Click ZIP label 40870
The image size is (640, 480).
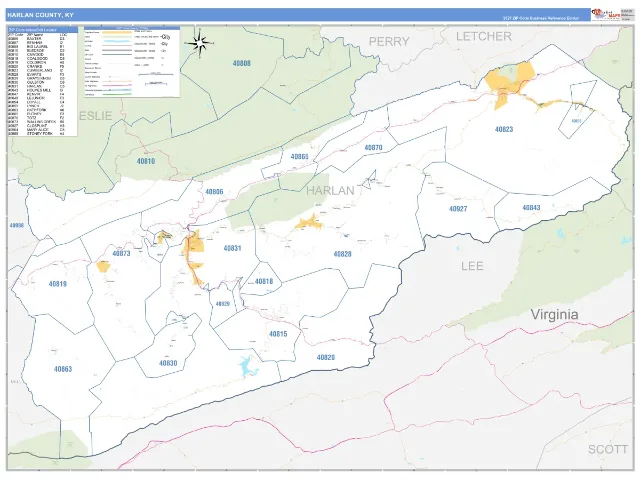tap(373, 148)
